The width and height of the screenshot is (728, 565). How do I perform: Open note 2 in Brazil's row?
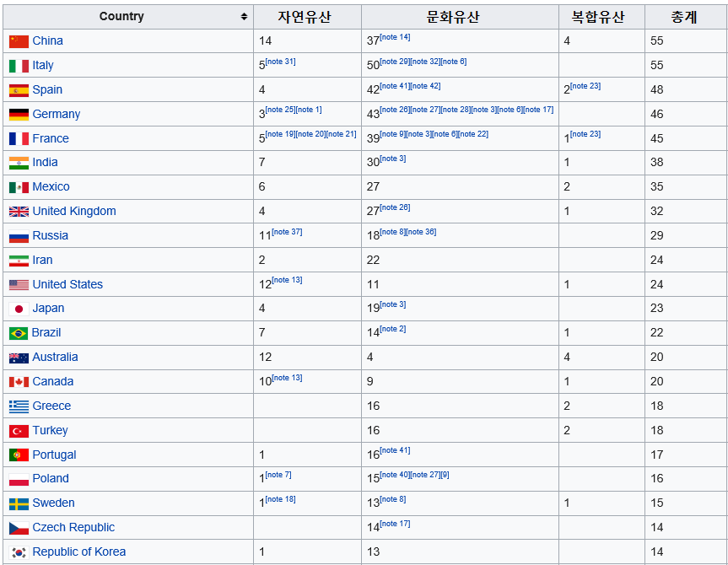click(x=393, y=329)
